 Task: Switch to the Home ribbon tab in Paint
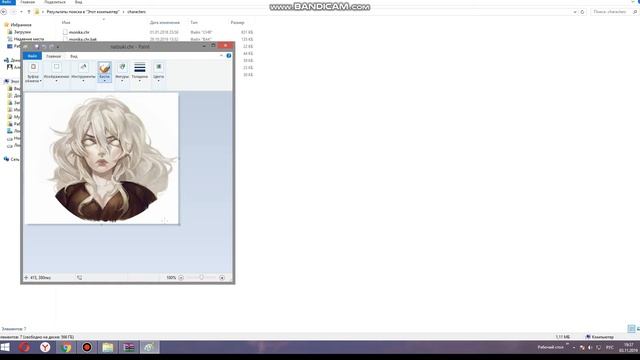53,56
